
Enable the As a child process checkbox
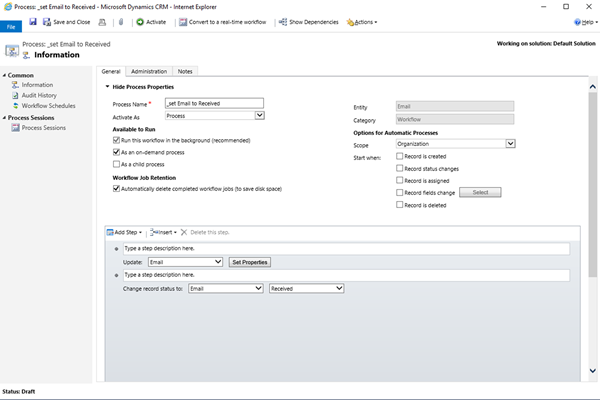[117, 163]
